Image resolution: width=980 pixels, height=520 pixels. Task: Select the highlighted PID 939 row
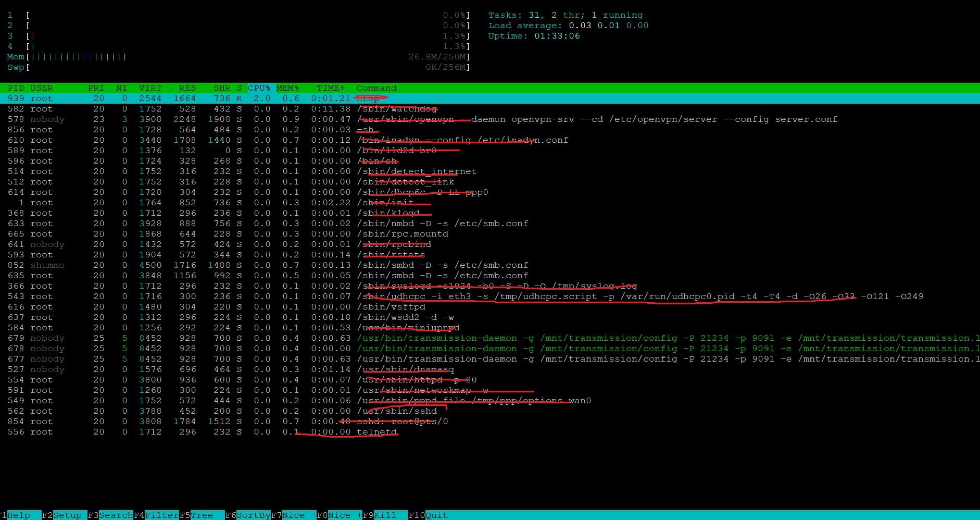click(x=490, y=98)
